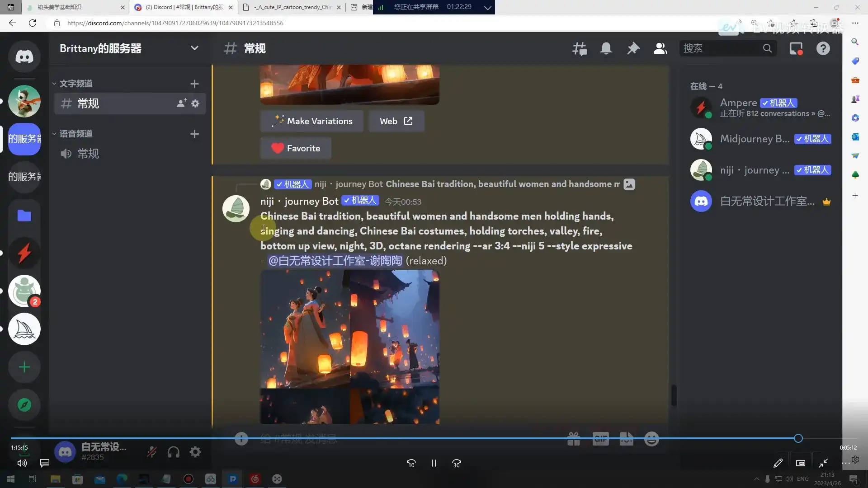Viewport: 868px width, 488px height.
Task: Click the add a server plus icon
Action: [x=24, y=367]
